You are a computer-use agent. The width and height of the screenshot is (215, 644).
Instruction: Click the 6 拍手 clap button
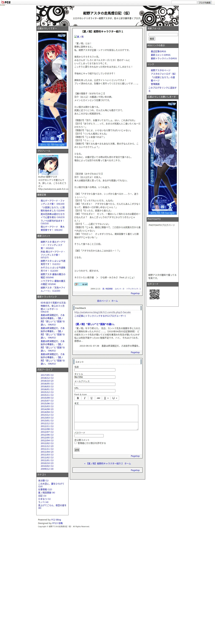click(81, 284)
